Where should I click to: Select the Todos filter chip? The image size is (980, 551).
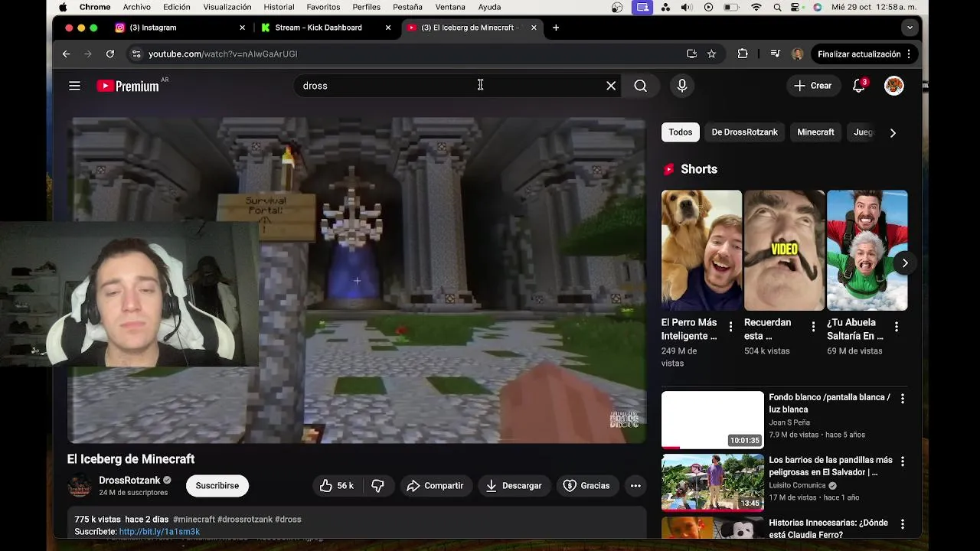(680, 132)
